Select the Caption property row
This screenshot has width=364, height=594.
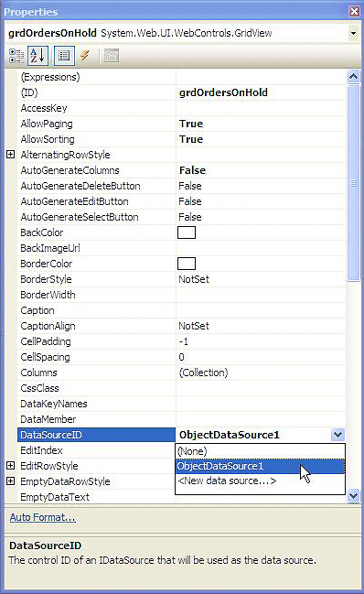click(181, 310)
